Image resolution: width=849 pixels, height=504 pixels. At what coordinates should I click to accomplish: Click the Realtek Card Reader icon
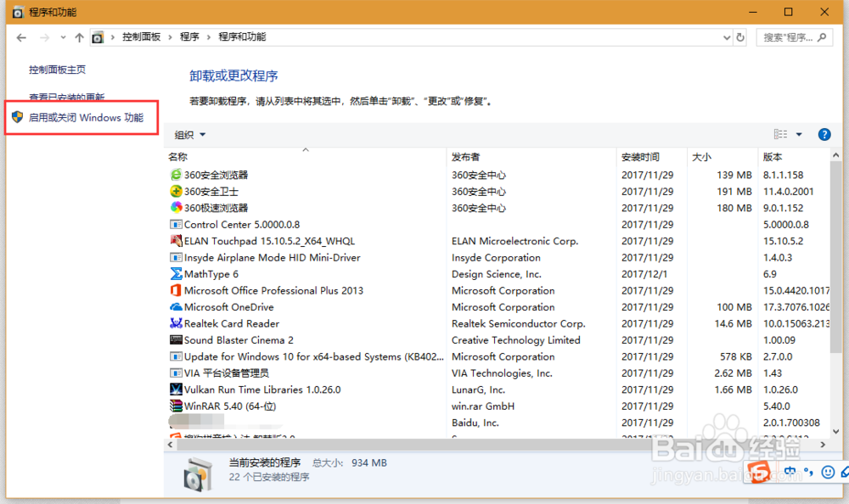176,323
